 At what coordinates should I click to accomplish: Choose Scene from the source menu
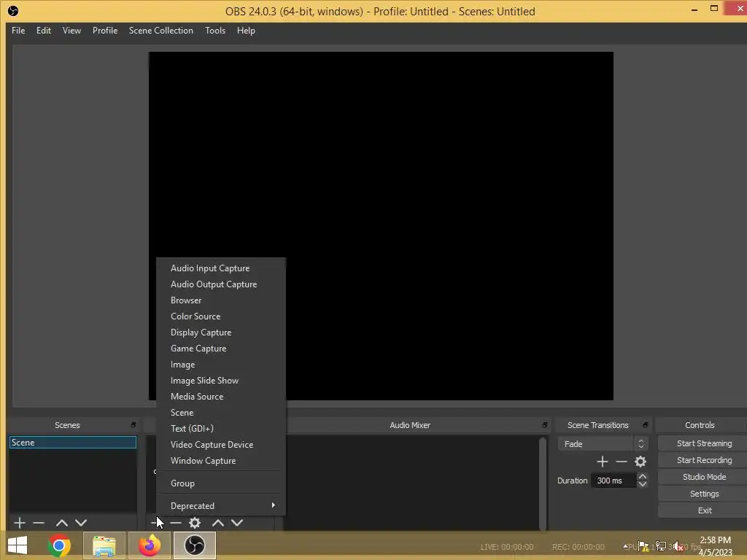(221, 413)
